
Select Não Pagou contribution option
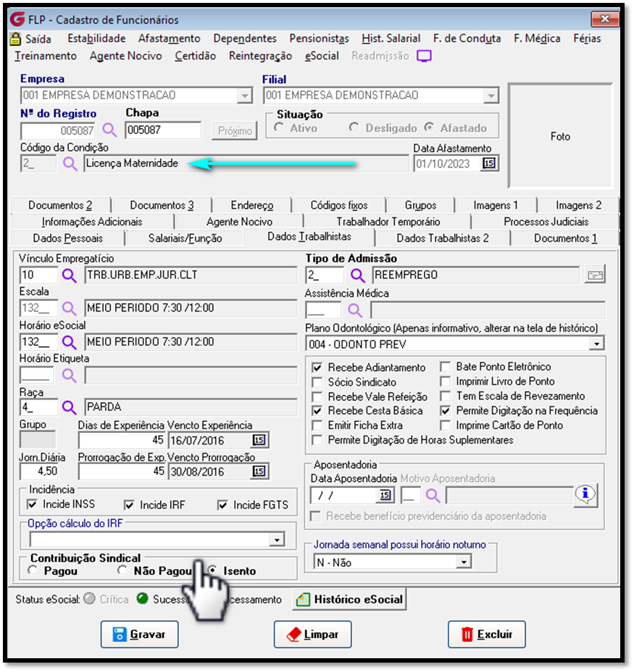[x=122, y=571]
